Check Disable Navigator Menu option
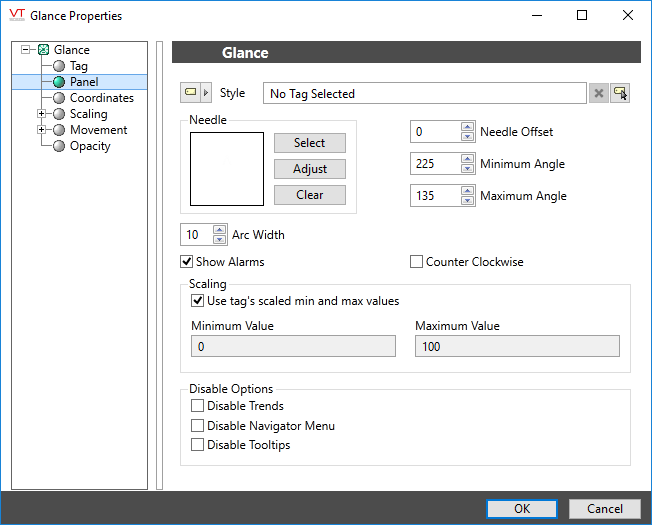Screen dimensions: 652x525 [x=197, y=426]
